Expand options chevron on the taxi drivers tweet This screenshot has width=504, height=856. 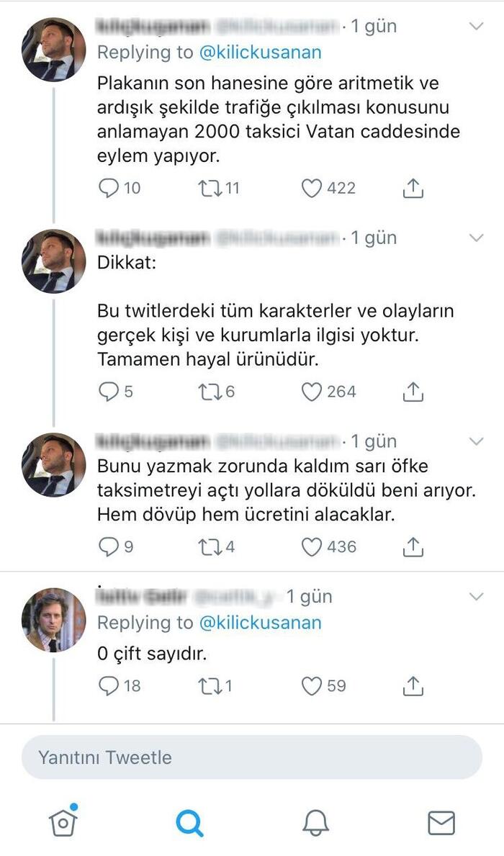[x=477, y=27]
